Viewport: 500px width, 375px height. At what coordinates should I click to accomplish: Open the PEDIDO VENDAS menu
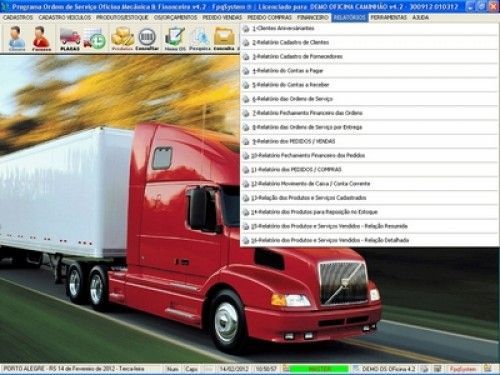point(222,17)
